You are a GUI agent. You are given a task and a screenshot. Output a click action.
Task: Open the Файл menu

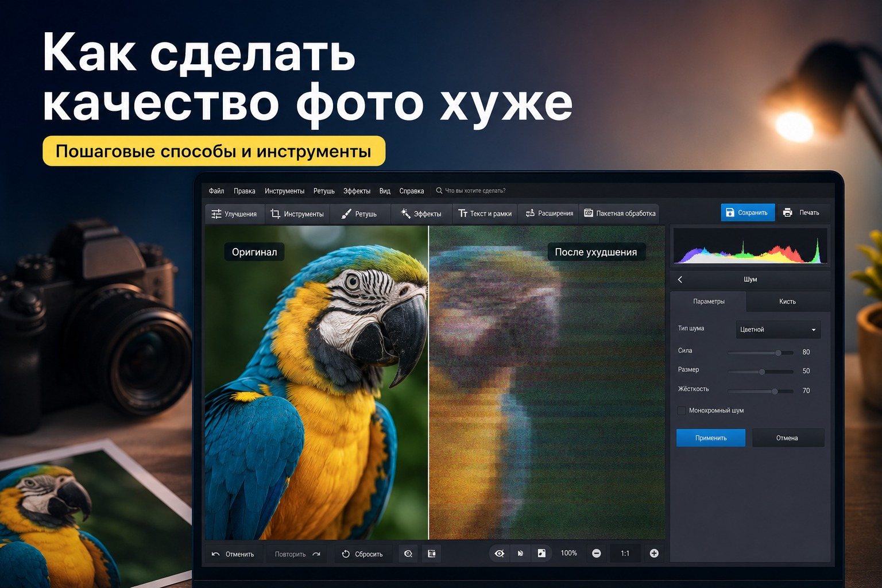coord(216,191)
